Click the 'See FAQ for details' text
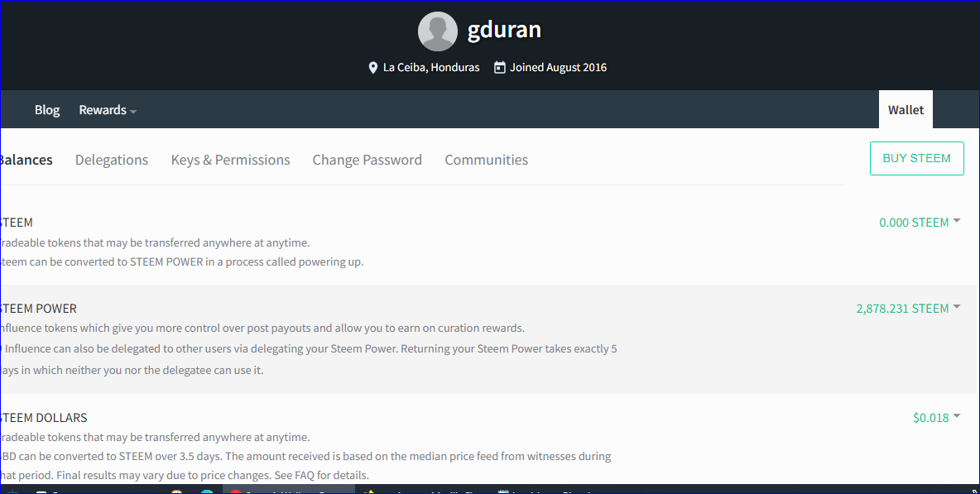This screenshot has width=980, height=494. (322, 475)
